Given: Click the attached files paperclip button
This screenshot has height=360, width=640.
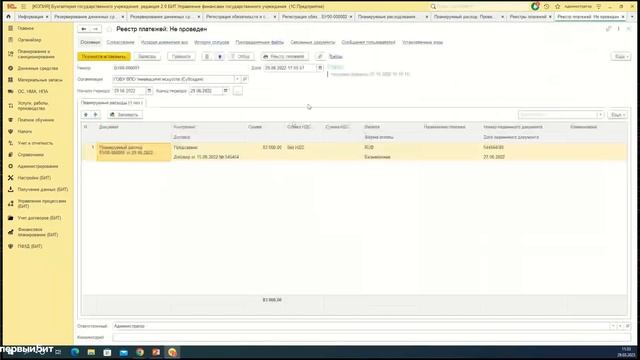Looking at the screenshot, I should click(x=320, y=56).
